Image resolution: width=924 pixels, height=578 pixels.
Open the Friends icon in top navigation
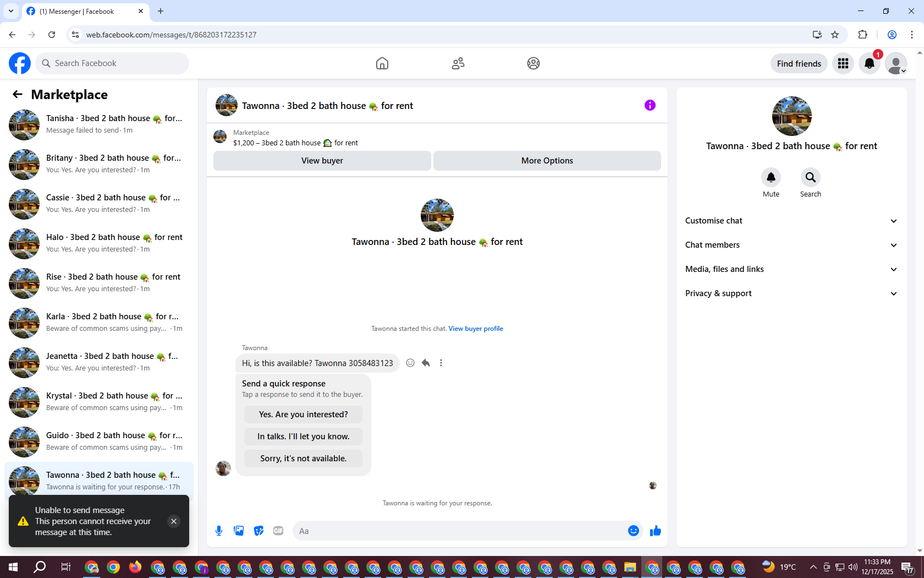tap(458, 63)
